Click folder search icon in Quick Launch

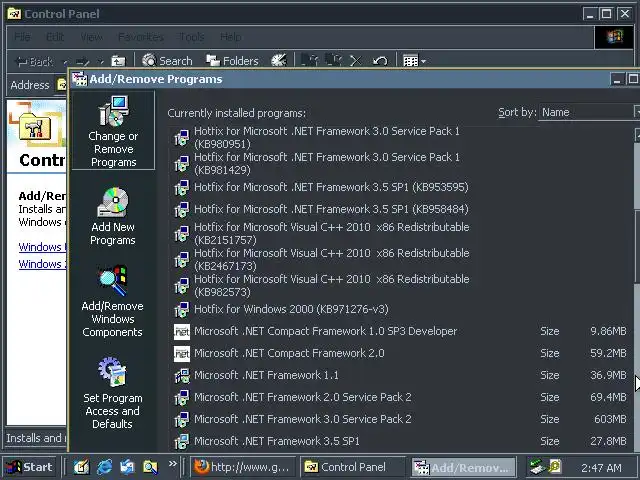pyautogui.click(x=150, y=467)
